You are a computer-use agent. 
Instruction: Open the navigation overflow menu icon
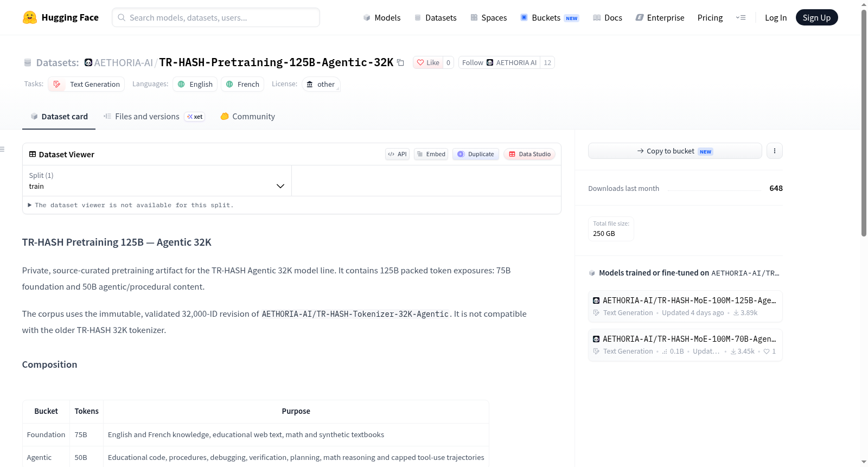click(x=741, y=17)
